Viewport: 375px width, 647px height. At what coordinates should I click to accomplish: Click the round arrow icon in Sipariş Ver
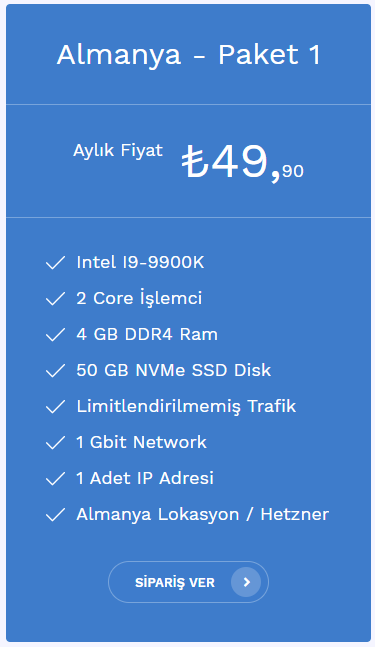pyautogui.click(x=246, y=582)
